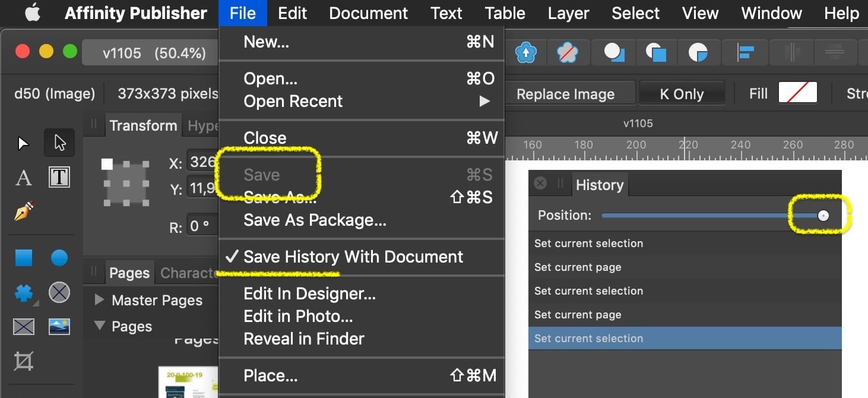The image size is (868, 398).
Task: Choose Reveal in Finder
Action: [362, 339]
